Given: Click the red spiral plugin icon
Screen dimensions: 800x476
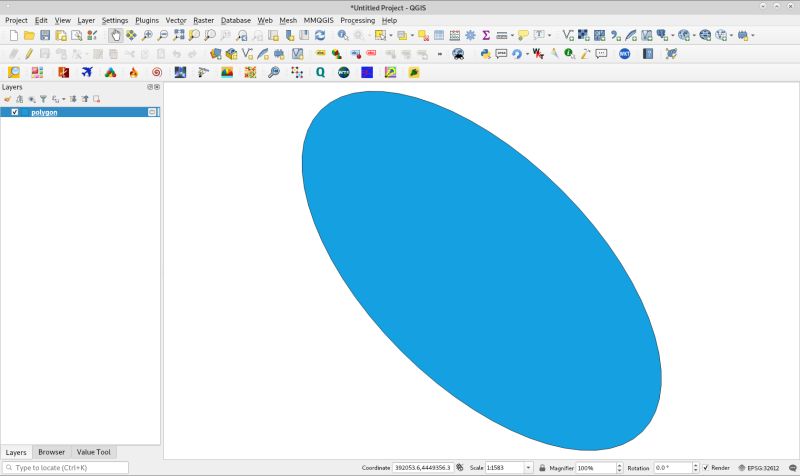Looking at the screenshot, I should [157, 72].
